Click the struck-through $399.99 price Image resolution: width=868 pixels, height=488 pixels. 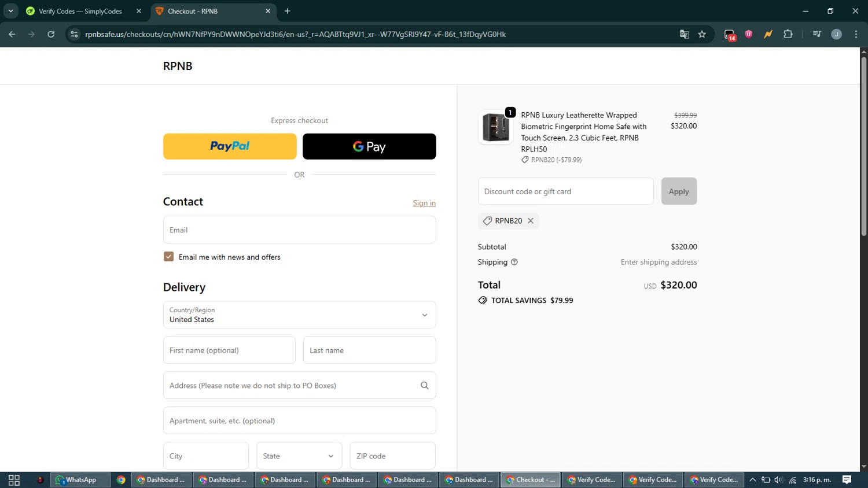coord(685,116)
